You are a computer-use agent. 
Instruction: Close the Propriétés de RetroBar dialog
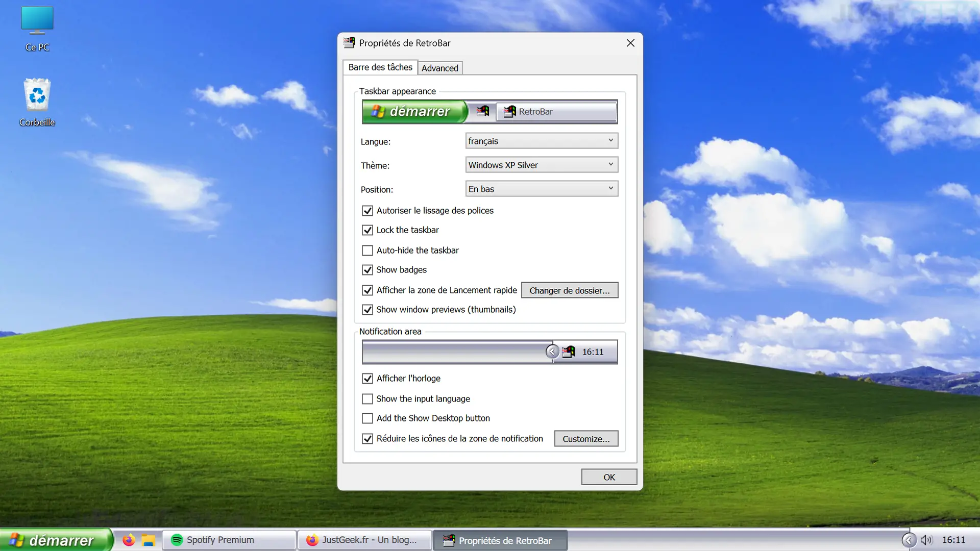tap(630, 43)
